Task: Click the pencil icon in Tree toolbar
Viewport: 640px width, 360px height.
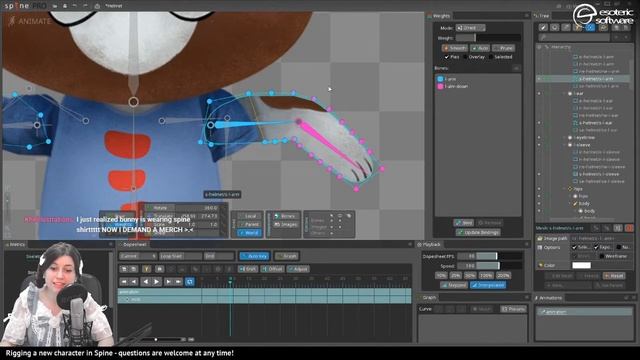Action: (x=543, y=27)
